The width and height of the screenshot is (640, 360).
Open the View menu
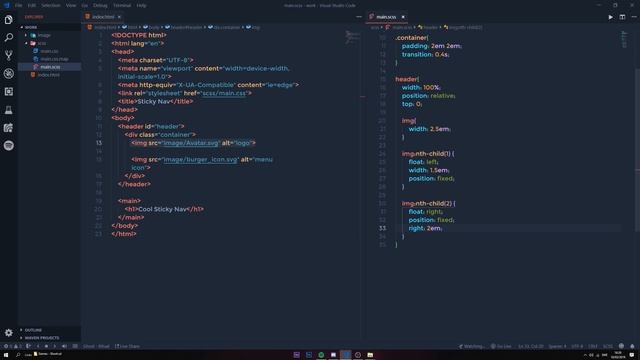pyautogui.click(x=71, y=5)
